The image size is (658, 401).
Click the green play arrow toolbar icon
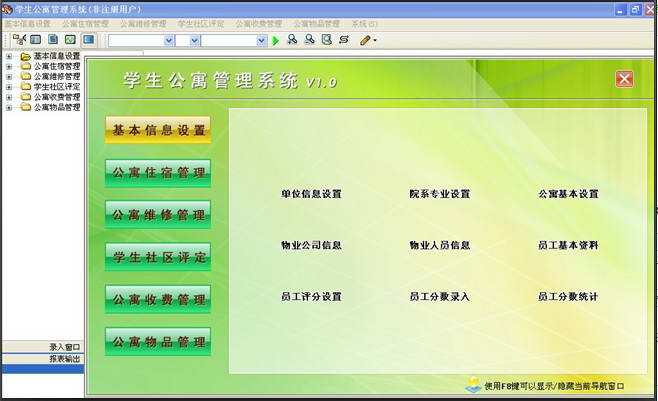276,40
